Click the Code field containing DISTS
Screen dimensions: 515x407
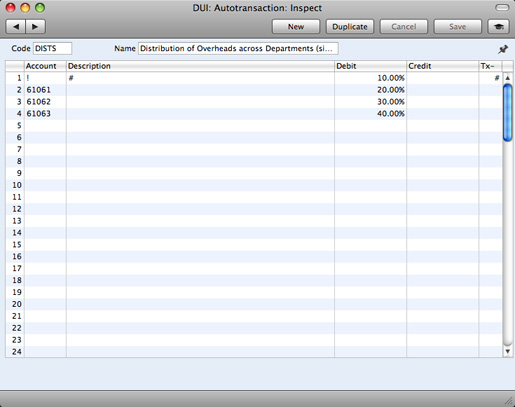(x=52, y=48)
